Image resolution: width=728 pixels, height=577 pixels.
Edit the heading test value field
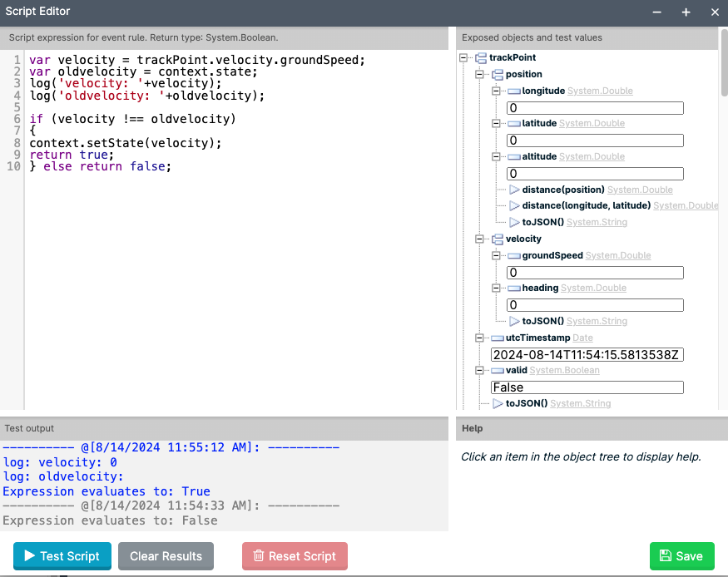[x=595, y=305]
